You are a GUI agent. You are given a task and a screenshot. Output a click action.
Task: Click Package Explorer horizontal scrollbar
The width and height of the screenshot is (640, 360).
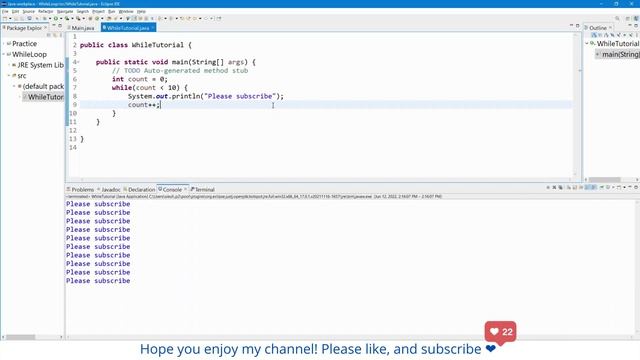[20, 337]
